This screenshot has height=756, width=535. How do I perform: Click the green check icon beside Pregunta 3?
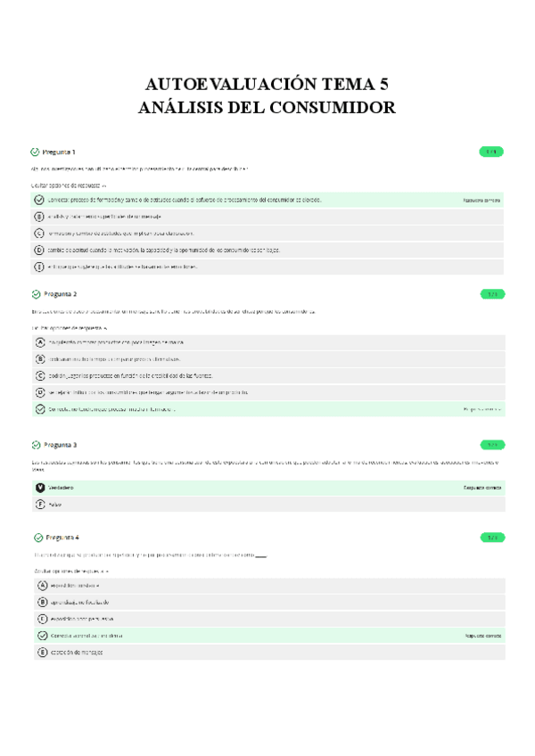[36, 444]
